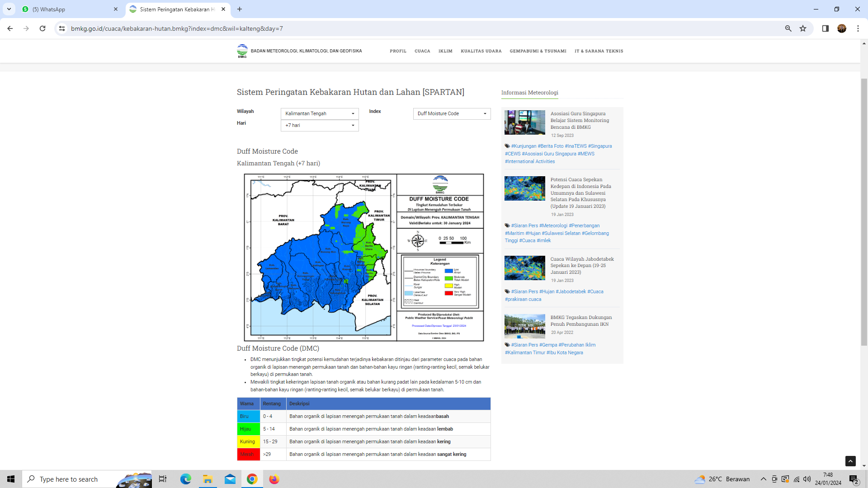This screenshot has height=488, width=868.
Task: Open Firefox from taskbar
Action: tap(274, 479)
